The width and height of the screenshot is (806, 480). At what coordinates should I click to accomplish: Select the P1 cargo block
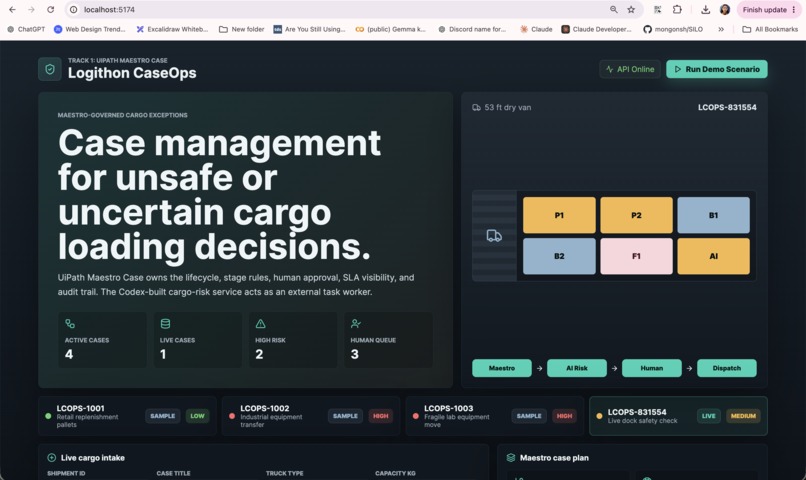tap(559, 215)
